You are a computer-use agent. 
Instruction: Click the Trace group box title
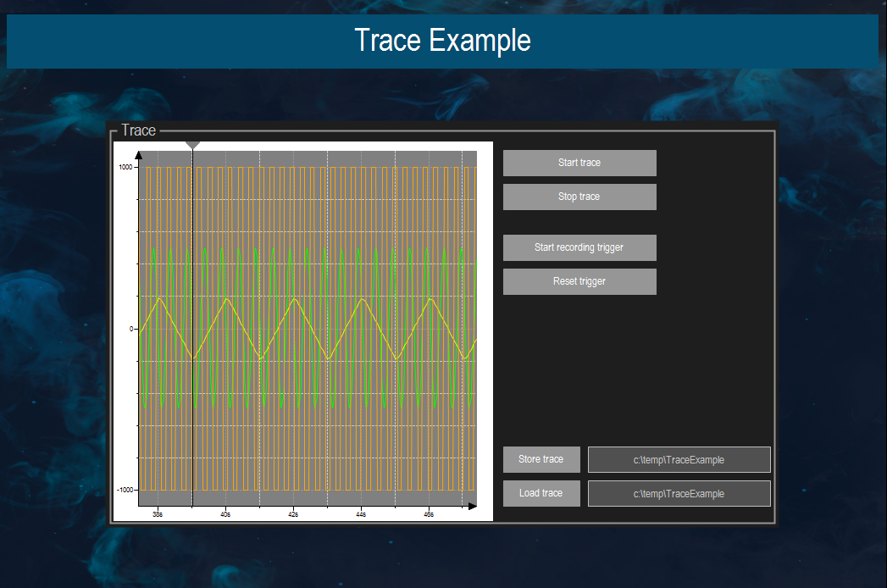(x=139, y=130)
